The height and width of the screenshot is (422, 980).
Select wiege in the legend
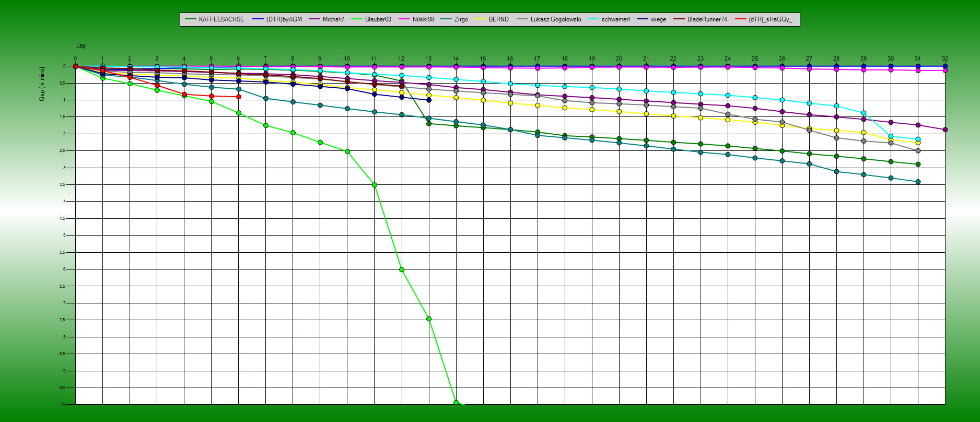point(651,19)
